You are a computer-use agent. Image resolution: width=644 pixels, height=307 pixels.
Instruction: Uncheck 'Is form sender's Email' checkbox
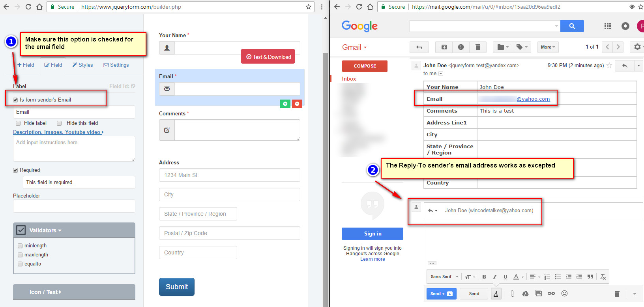click(x=15, y=100)
